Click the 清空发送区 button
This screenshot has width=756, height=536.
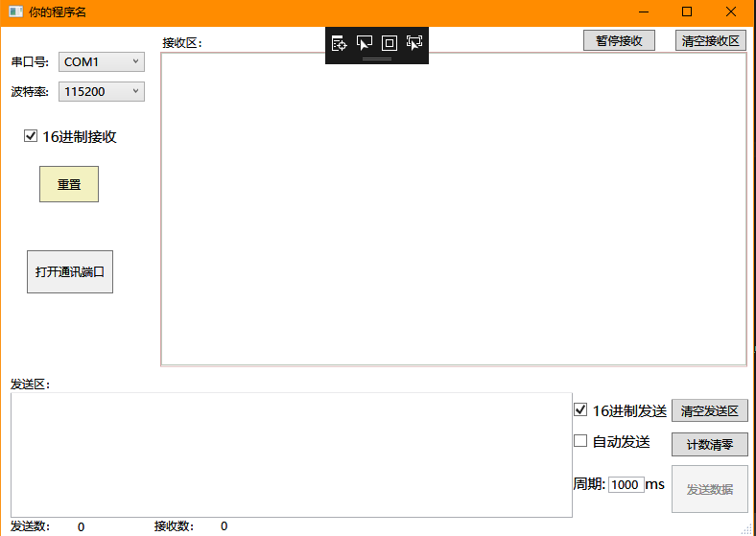710,410
